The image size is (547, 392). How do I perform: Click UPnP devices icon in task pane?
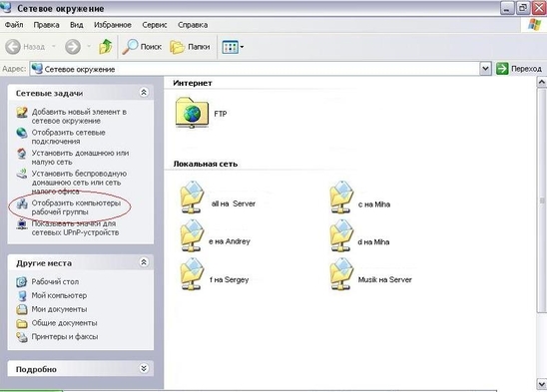pyautogui.click(x=22, y=223)
